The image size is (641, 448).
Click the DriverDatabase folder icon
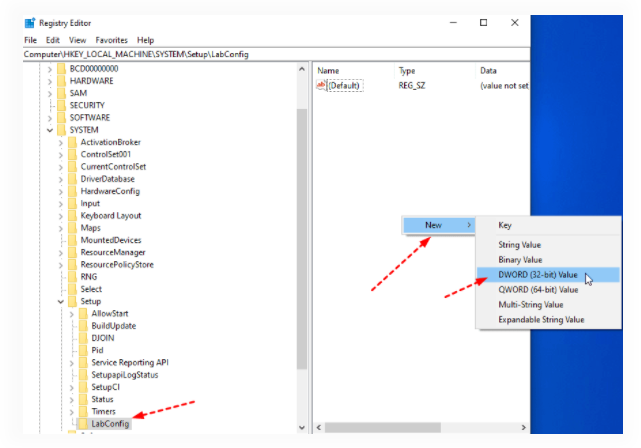(72, 179)
